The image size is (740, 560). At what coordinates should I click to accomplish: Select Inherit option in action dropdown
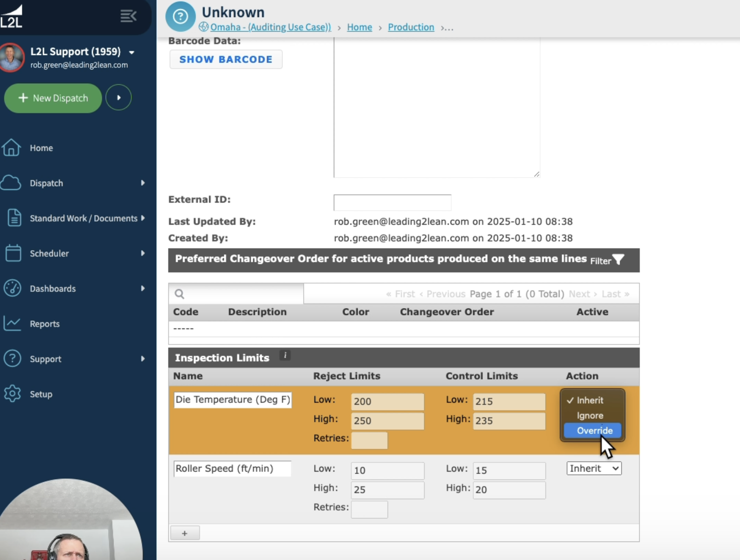pos(592,400)
